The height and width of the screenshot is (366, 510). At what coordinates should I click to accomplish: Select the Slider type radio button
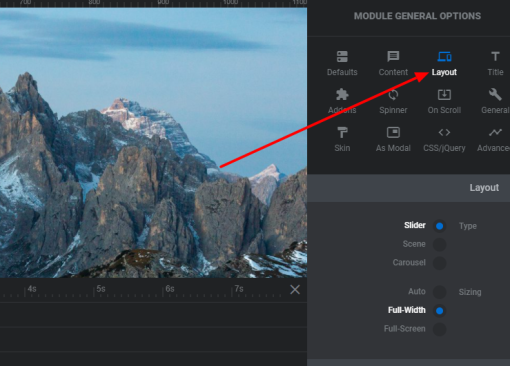click(x=439, y=226)
